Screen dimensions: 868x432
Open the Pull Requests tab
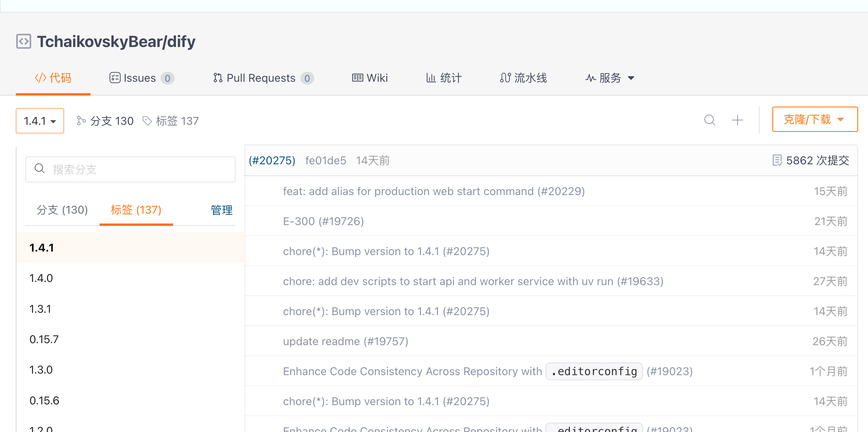(263, 78)
